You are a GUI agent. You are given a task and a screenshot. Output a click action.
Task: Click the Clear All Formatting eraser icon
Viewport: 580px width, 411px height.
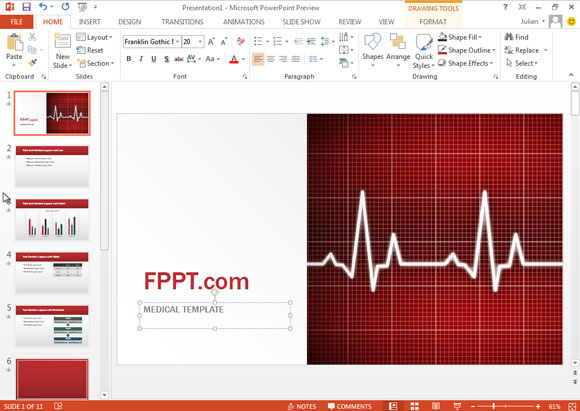[x=241, y=41]
